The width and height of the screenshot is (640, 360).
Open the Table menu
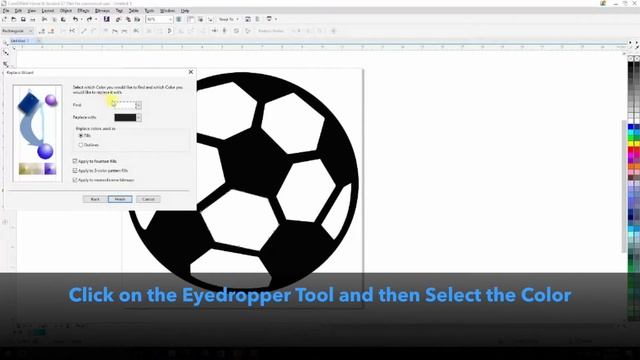point(133,11)
